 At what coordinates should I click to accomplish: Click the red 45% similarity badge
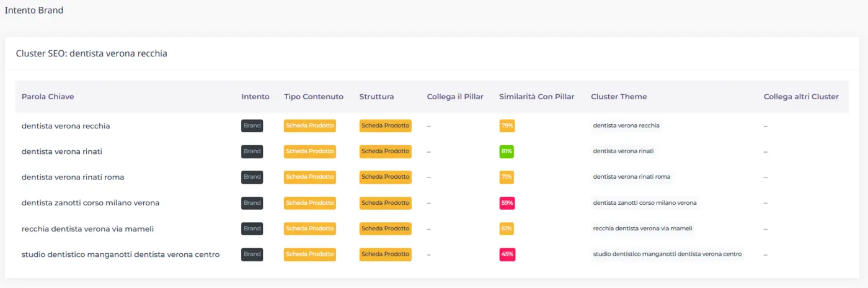pyautogui.click(x=507, y=254)
